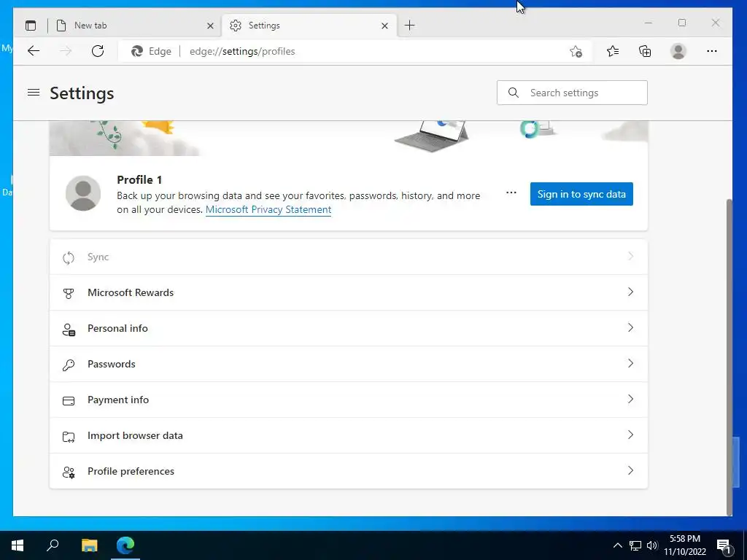
Task: Open the vertical tabs pane icon
Action: [x=31, y=26]
